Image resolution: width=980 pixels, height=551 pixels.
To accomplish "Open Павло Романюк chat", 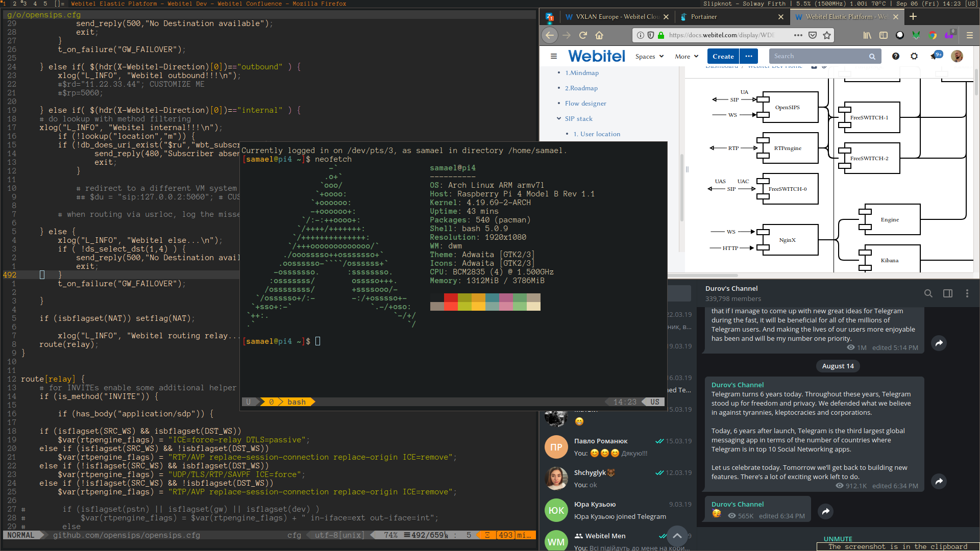I will click(x=618, y=447).
